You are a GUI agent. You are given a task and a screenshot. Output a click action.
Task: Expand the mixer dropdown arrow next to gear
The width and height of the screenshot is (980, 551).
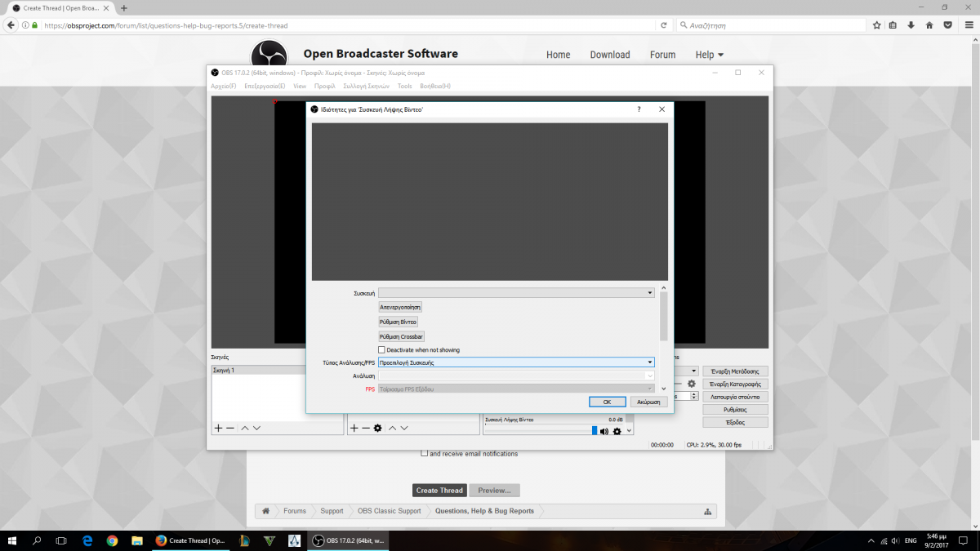click(628, 431)
